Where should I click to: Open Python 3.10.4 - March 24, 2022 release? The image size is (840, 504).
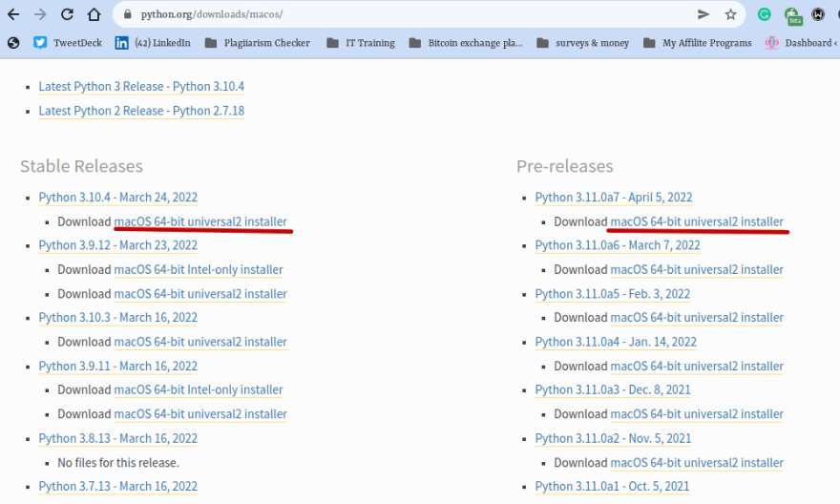pyautogui.click(x=117, y=198)
